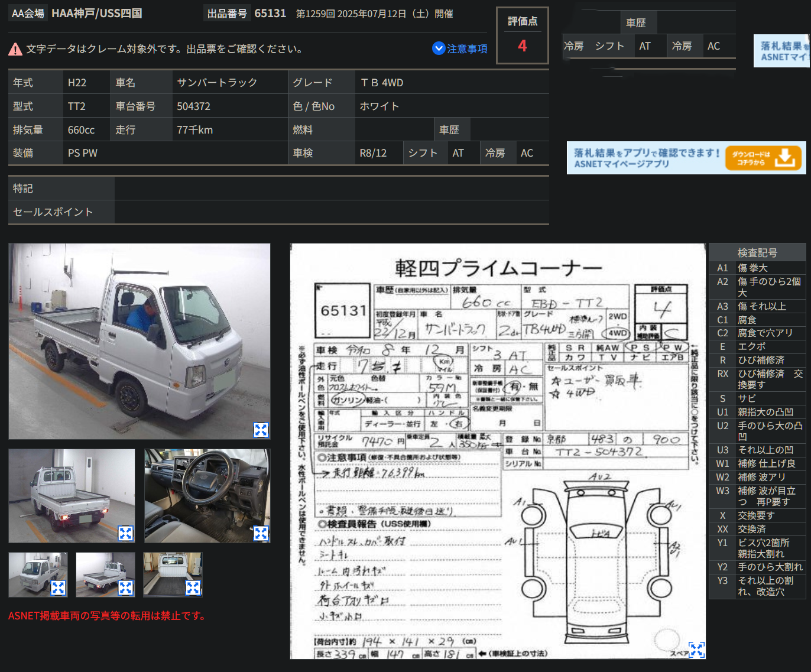Toggle the AC option in the top-right panel
811x672 pixels.
(x=713, y=46)
